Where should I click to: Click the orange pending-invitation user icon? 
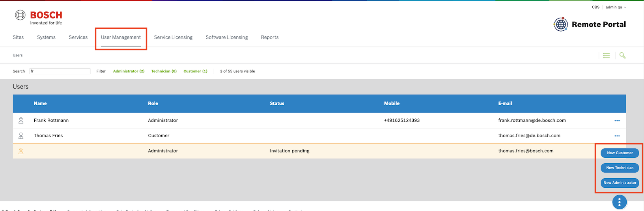coord(21,151)
